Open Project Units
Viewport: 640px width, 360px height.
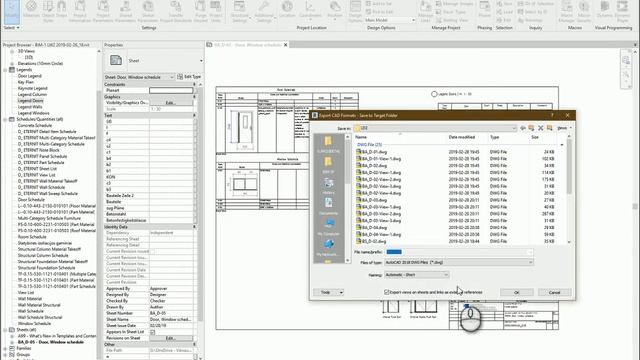click(216, 11)
